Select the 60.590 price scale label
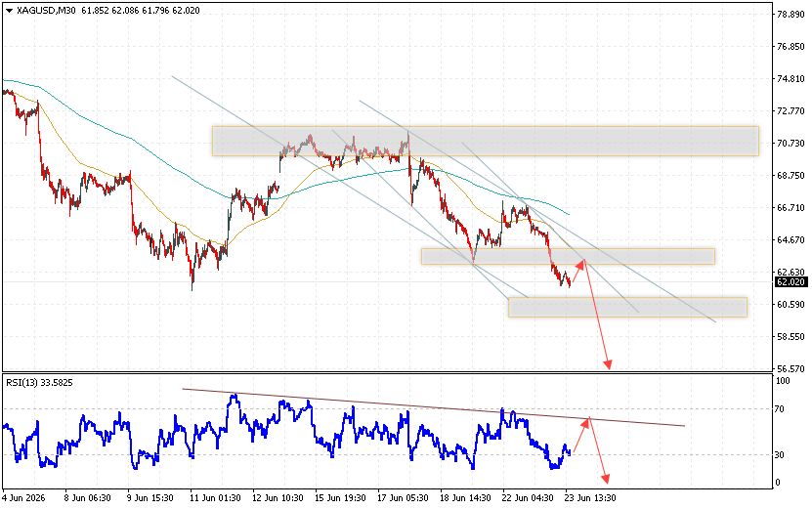The height and width of the screenshot is (509, 812). (791, 305)
